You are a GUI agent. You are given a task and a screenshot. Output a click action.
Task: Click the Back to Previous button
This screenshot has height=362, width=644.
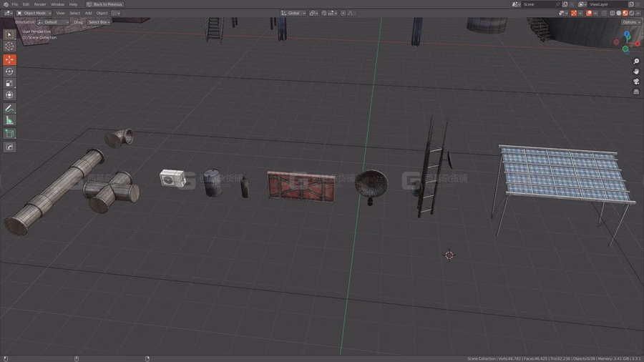click(104, 4)
